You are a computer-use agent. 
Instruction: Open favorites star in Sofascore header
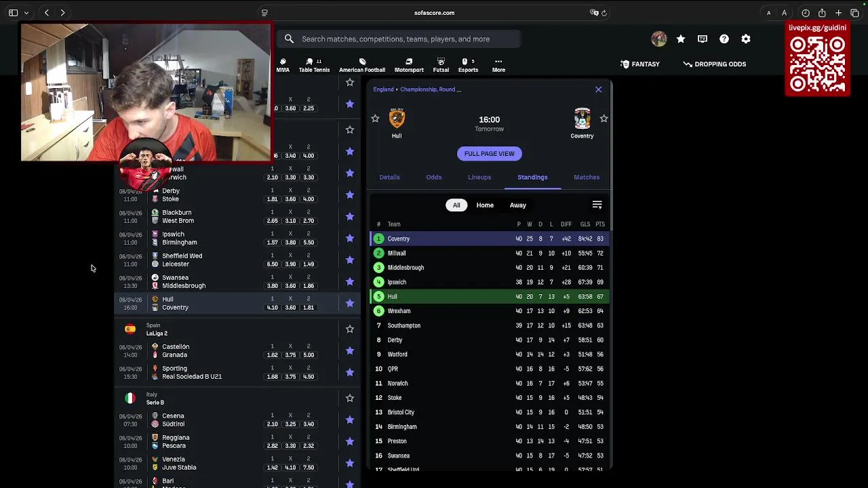(x=681, y=39)
